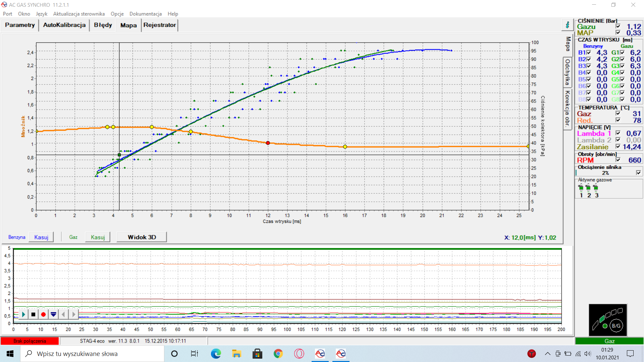This screenshot has height=362, width=644.
Task: Click the green Gaz status indicator
Action: pos(609,341)
